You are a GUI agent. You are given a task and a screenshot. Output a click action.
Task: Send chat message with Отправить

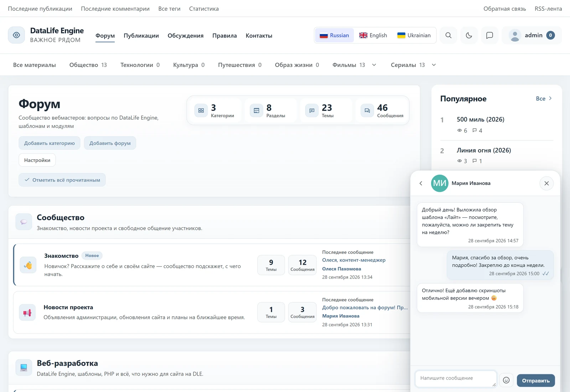[536, 381]
